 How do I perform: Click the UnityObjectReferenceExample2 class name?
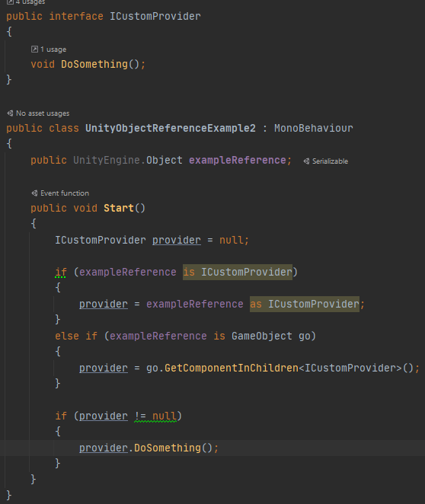(171, 128)
